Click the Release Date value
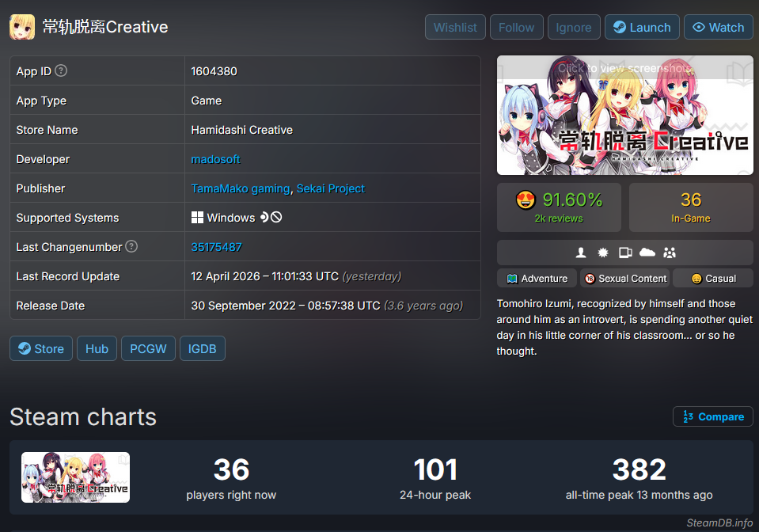The width and height of the screenshot is (759, 532). tap(327, 306)
